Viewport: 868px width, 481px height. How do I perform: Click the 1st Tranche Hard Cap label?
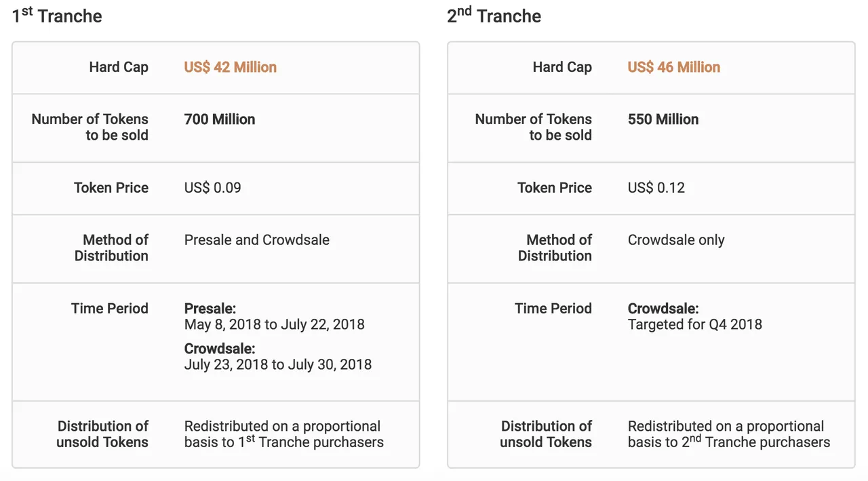coord(119,67)
